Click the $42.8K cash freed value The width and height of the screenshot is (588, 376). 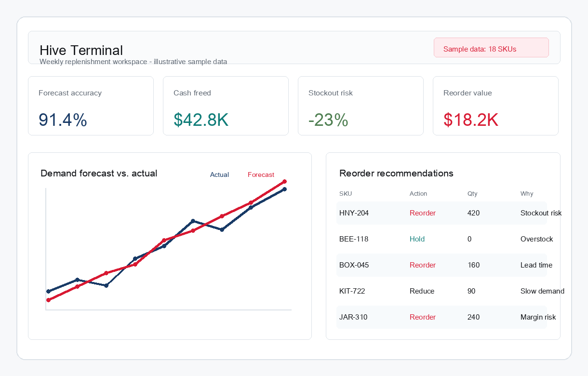201,120
